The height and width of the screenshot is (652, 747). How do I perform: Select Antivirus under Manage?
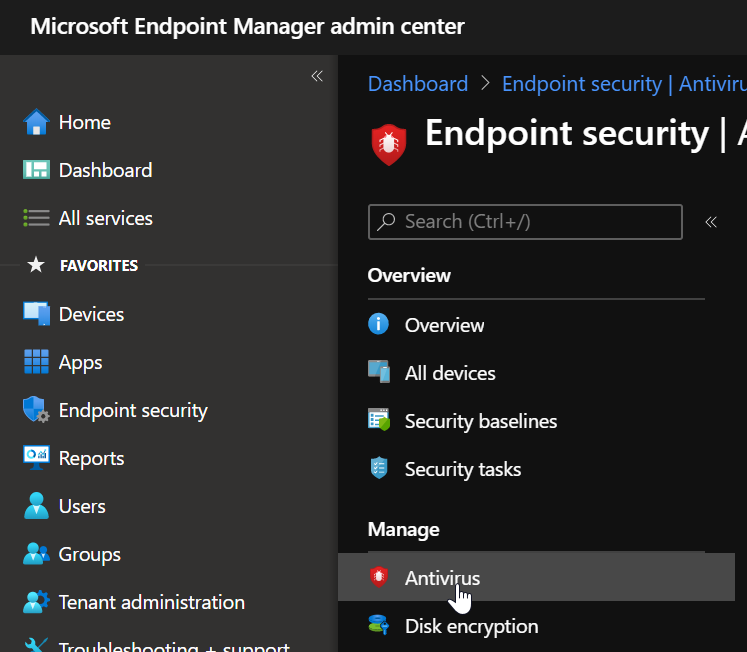[442, 578]
